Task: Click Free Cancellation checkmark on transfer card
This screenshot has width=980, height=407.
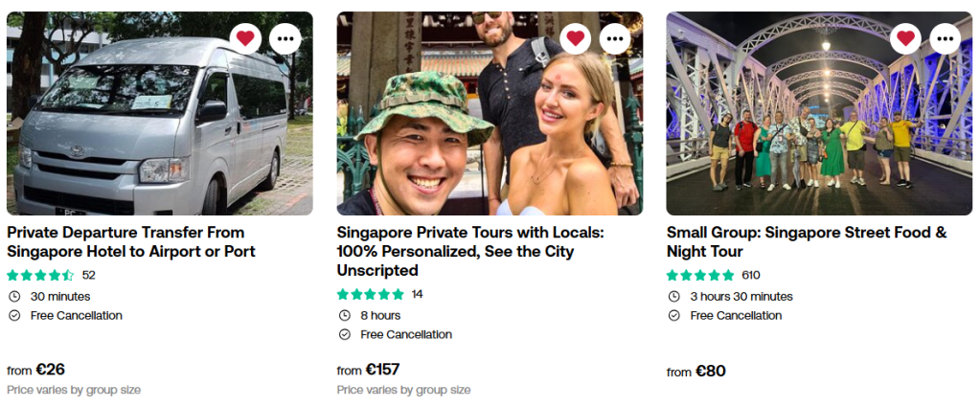Action: (x=14, y=315)
